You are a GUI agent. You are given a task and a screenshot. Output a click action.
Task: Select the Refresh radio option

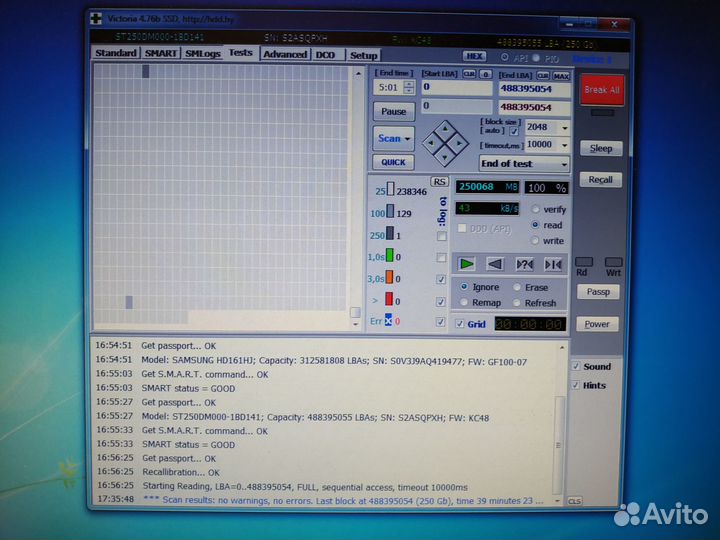point(517,303)
